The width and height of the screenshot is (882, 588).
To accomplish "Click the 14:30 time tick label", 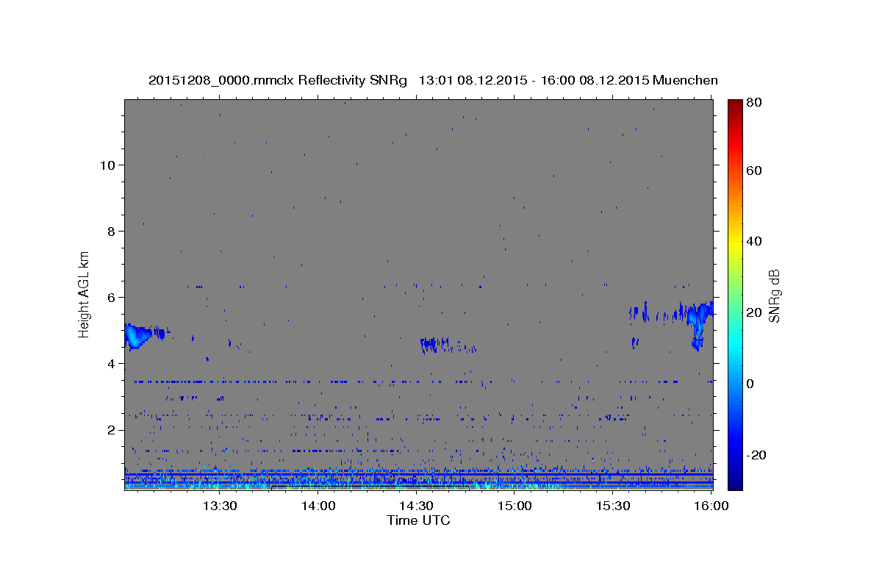I will click(416, 506).
